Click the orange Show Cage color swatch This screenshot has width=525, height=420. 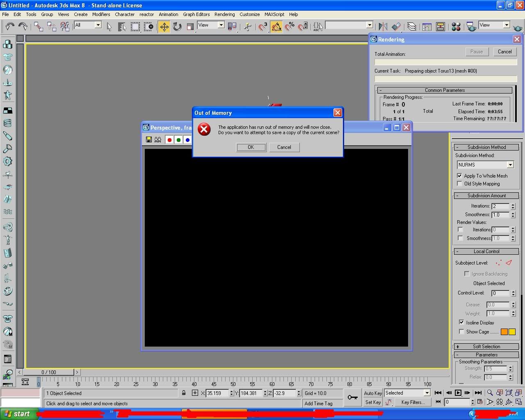504,332
